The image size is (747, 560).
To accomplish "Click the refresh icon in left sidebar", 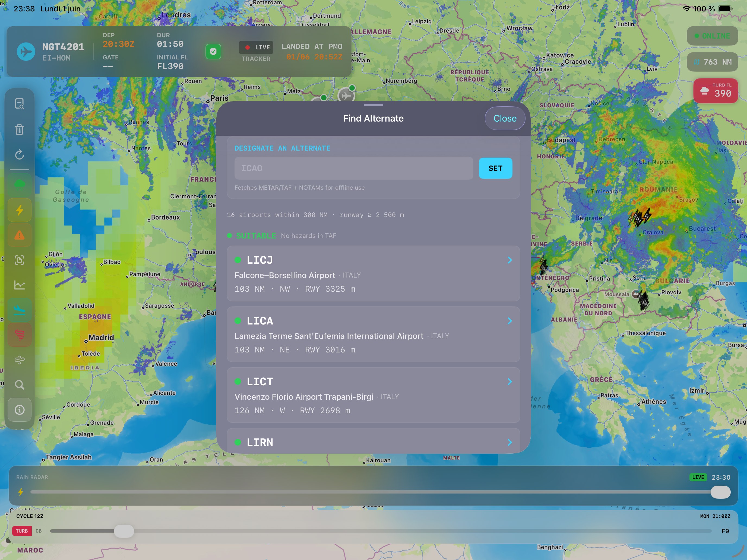I will [x=20, y=155].
